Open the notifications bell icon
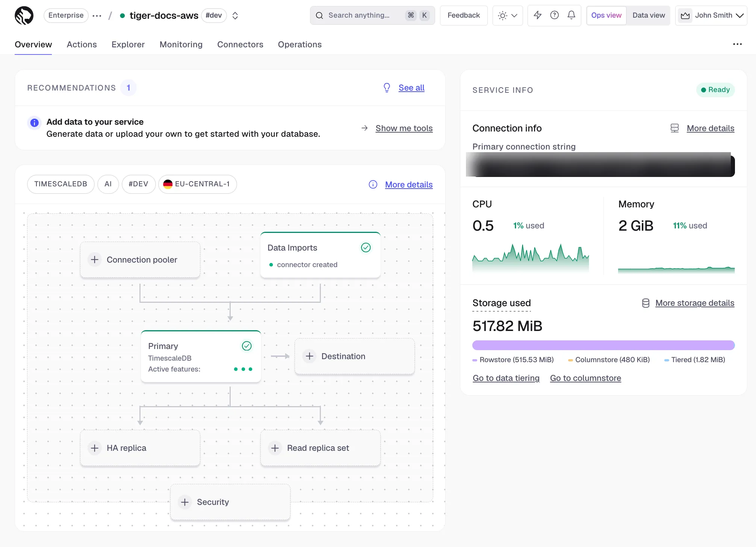Image resolution: width=756 pixels, height=547 pixels. (571, 15)
